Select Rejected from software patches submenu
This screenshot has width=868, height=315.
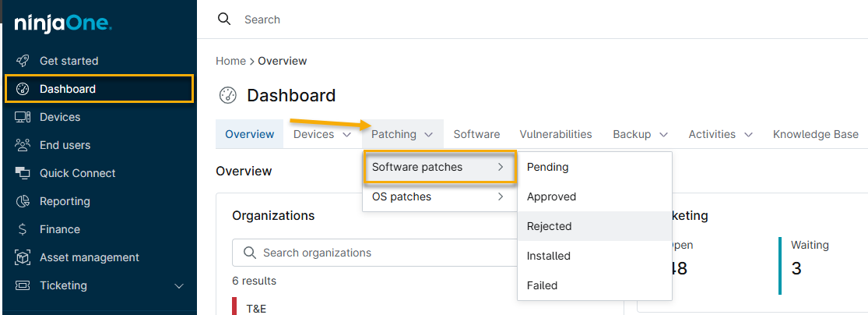pos(550,226)
